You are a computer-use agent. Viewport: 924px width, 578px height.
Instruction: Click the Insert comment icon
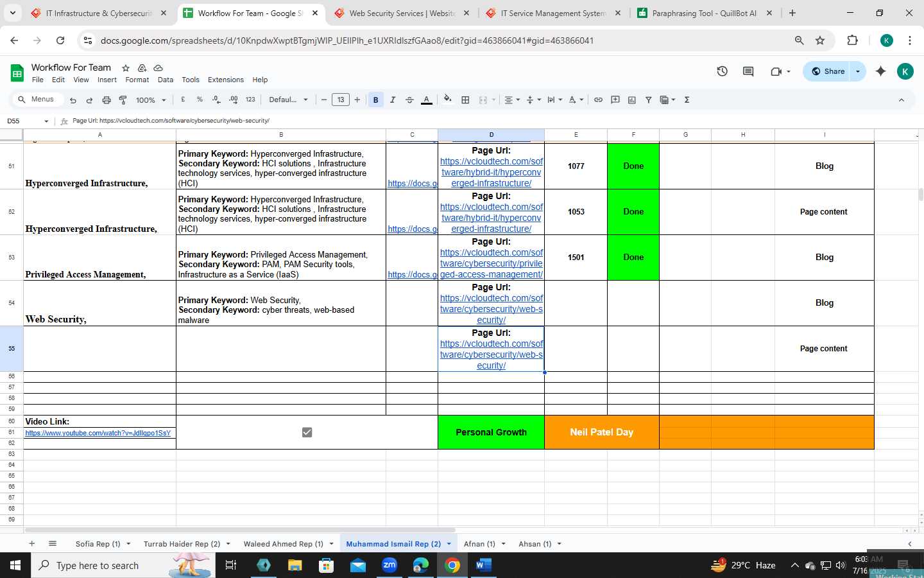(x=615, y=100)
